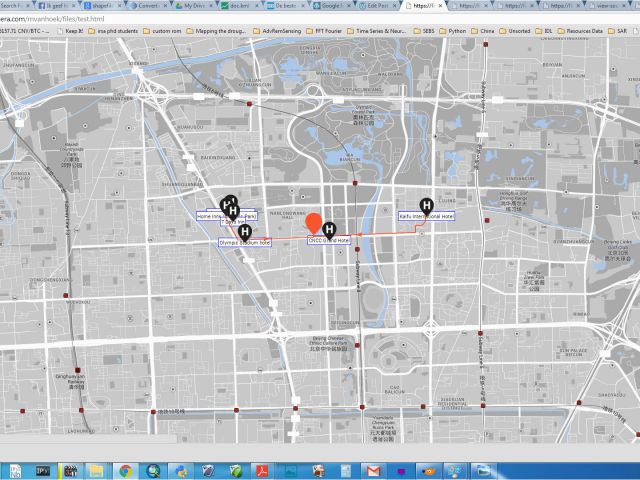Open the Mapping the droug... bookmark folder
This screenshot has width=640, height=480.
pyautogui.click(x=216, y=31)
